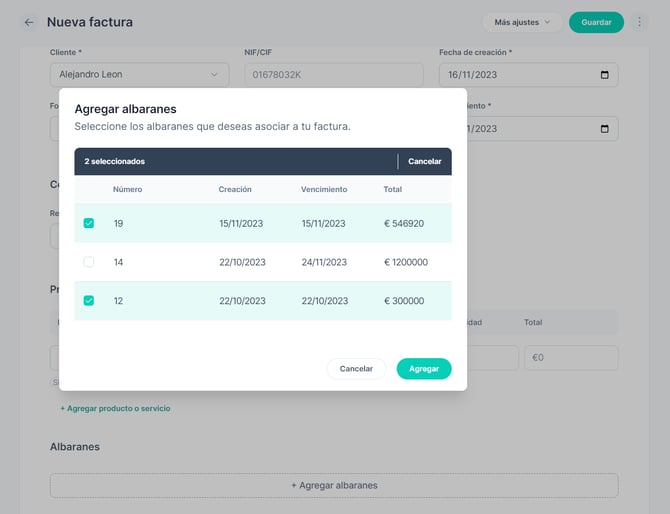Select total € 1200000
The image size is (670, 514).
406,262
